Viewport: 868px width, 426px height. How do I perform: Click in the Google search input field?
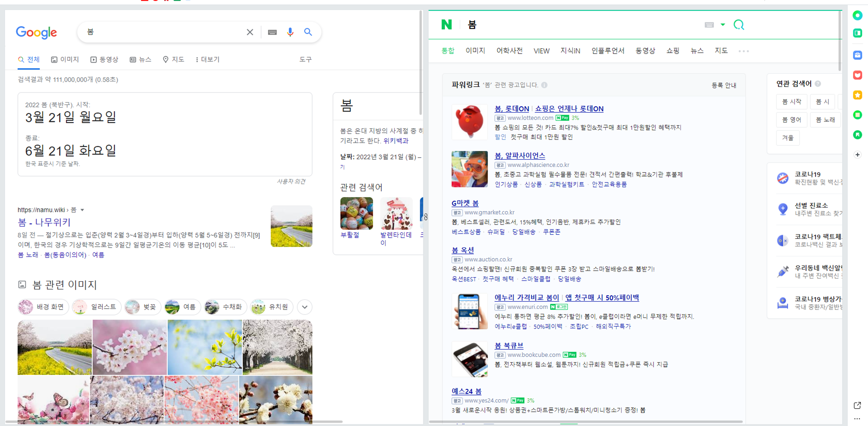(x=165, y=32)
